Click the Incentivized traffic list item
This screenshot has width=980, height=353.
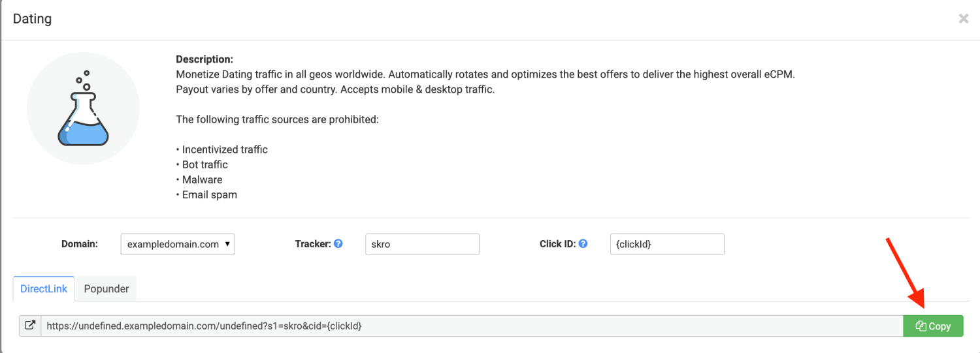tap(225, 149)
